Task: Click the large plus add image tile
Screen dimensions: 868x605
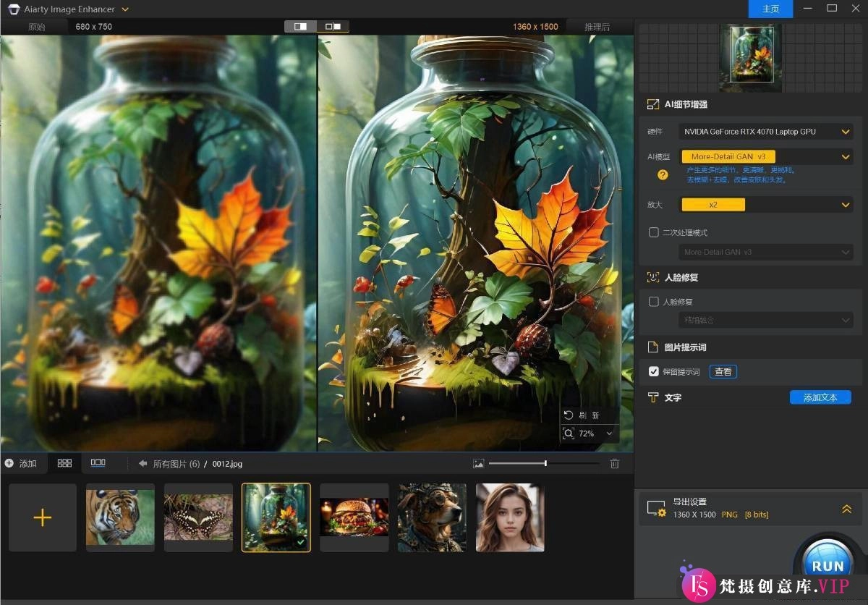Action: [43, 517]
